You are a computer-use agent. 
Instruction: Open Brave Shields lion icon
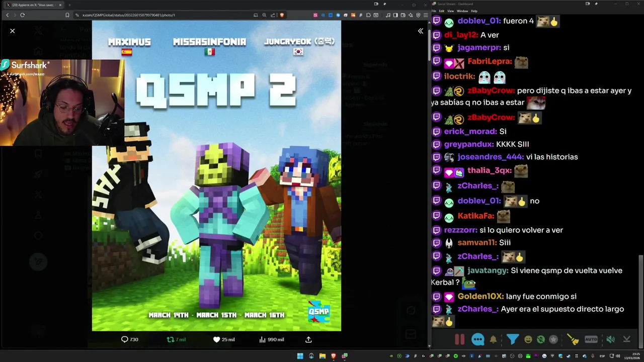282,15
